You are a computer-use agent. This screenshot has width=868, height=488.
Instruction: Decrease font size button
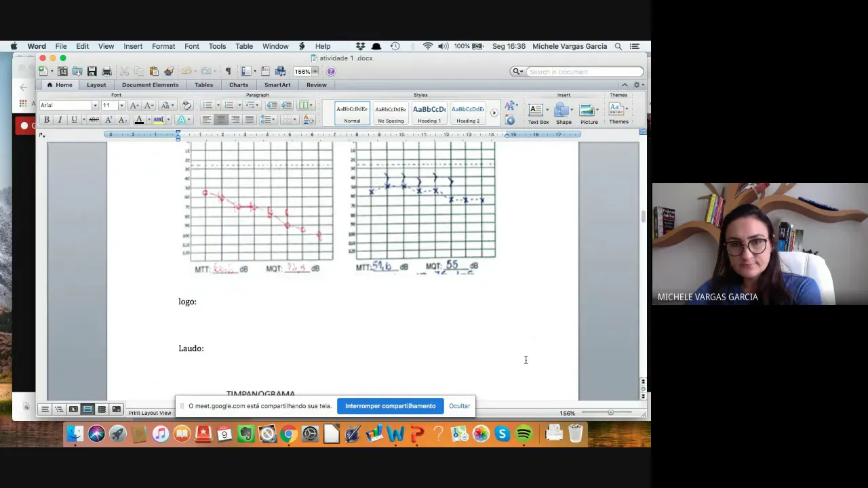coord(149,105)
